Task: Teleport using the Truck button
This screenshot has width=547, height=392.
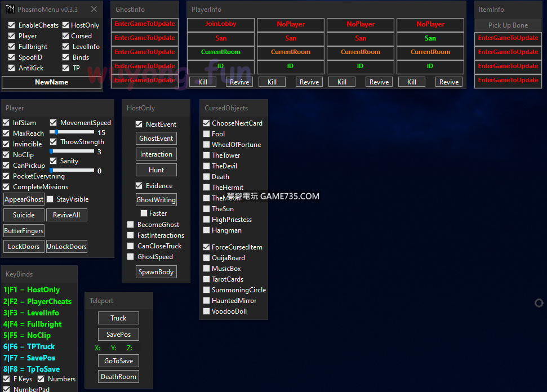Action: coord(118,318)
